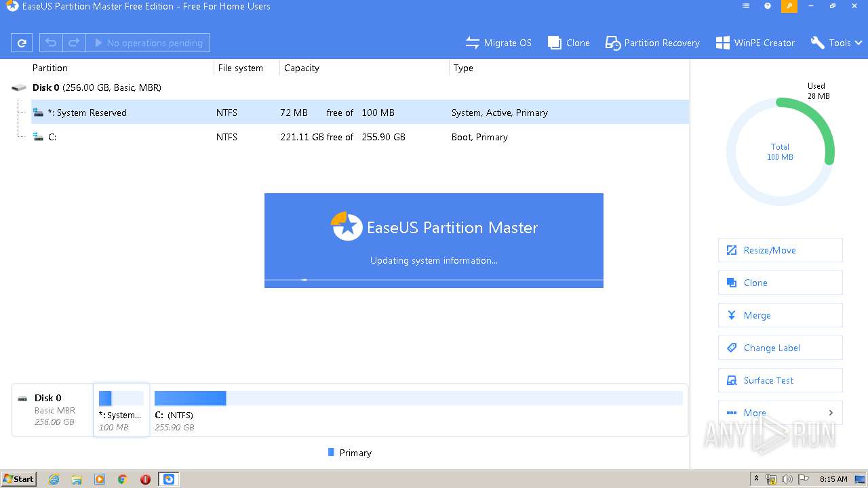
Task: Open the Help question mark icon
Action: 768,6
